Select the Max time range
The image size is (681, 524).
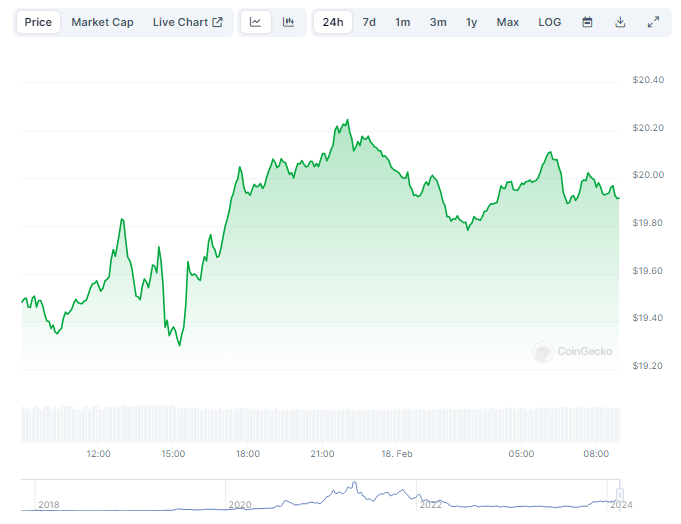508,22
